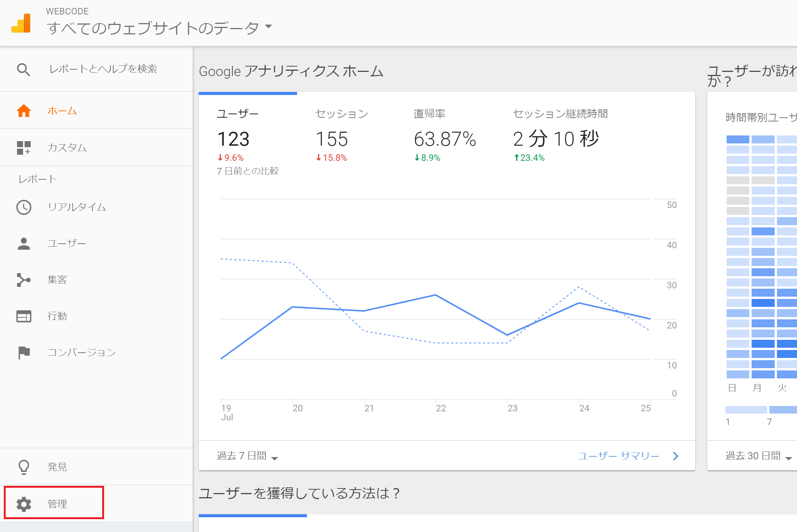Click the orange Home house icon
Image resolution: width=797 pixels, height=532 pixels.
click(x=23, y=111)
